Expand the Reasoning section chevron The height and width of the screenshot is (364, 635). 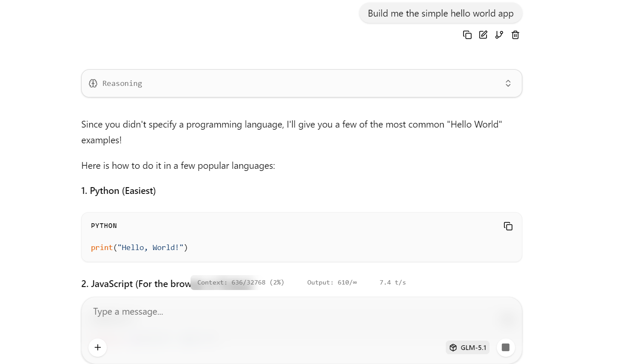point(508,83)
